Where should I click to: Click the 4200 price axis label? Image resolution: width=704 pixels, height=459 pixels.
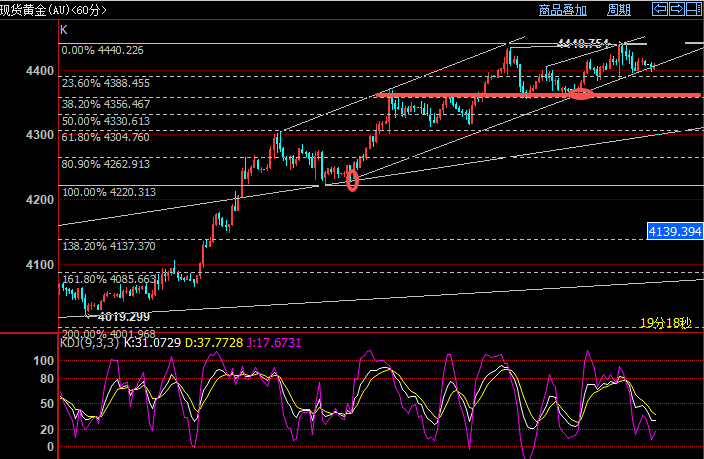[40, 200]
